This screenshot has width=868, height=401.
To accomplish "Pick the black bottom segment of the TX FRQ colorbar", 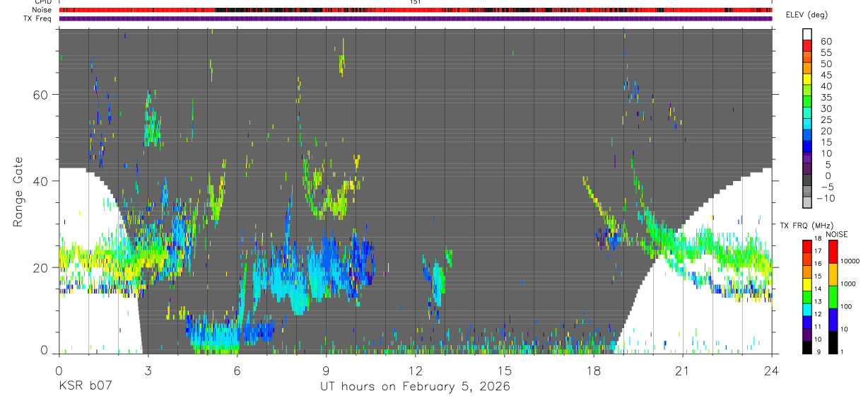I will 807,347.
